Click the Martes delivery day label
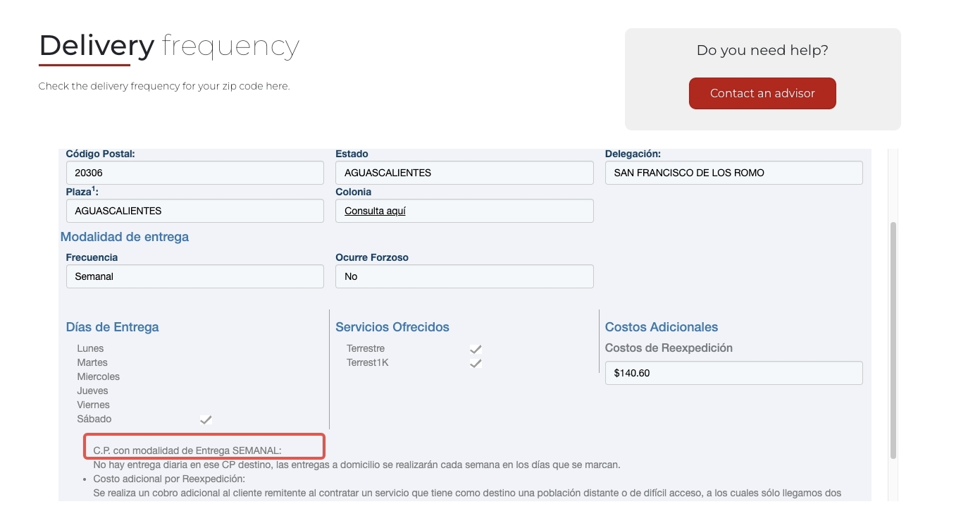The width and height of the screenshot is (980, 509). [92, 362]
